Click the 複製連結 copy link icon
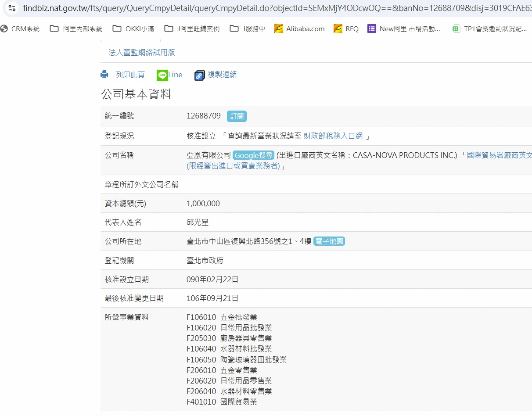This screenshot has width=532, height=416. [x=200, y=75]
